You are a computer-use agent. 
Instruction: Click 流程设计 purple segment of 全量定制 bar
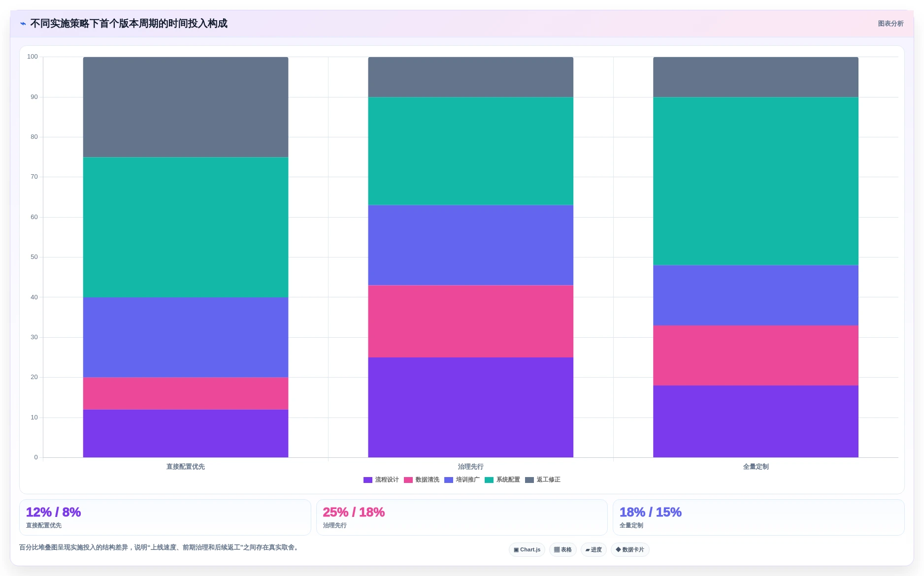click(756, 421)
